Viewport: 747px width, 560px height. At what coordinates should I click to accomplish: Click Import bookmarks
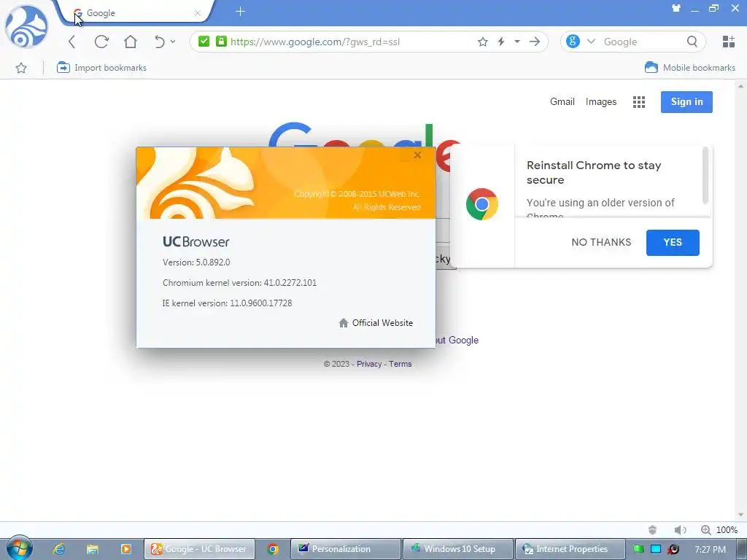[101, 68]
